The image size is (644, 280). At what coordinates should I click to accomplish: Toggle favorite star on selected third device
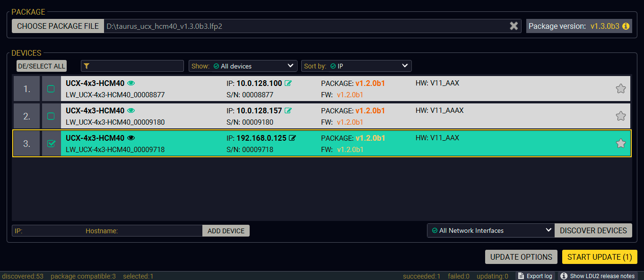click(620, 144)
